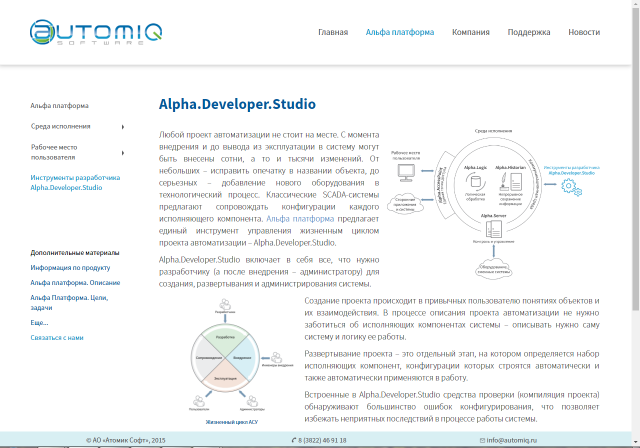This screenshot has height=448, width=640.
Task: Select Среда исполнения sidebar item
Action: pos(60,126)
